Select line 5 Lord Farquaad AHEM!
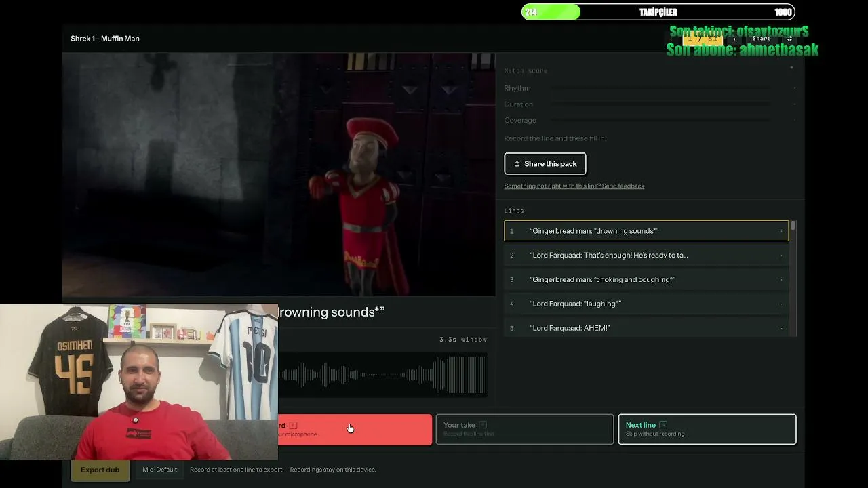The image size is (868, 488). [x=646, y=328]
